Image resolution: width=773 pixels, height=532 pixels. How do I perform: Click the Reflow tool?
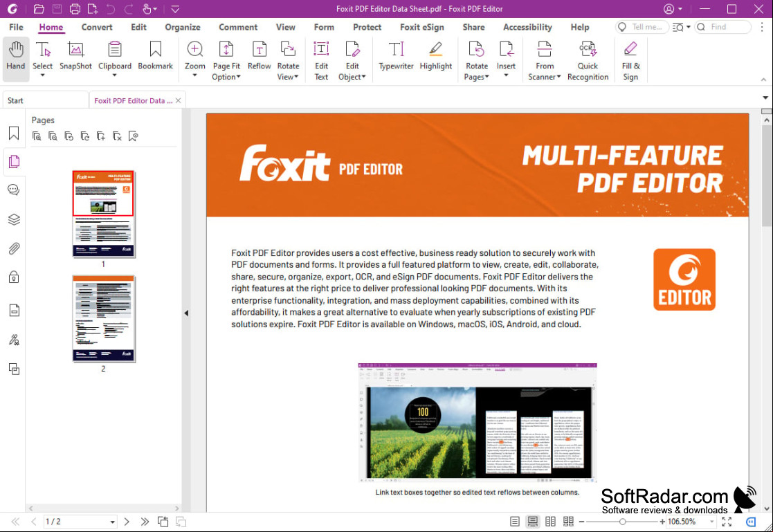[x=260, y=56]
